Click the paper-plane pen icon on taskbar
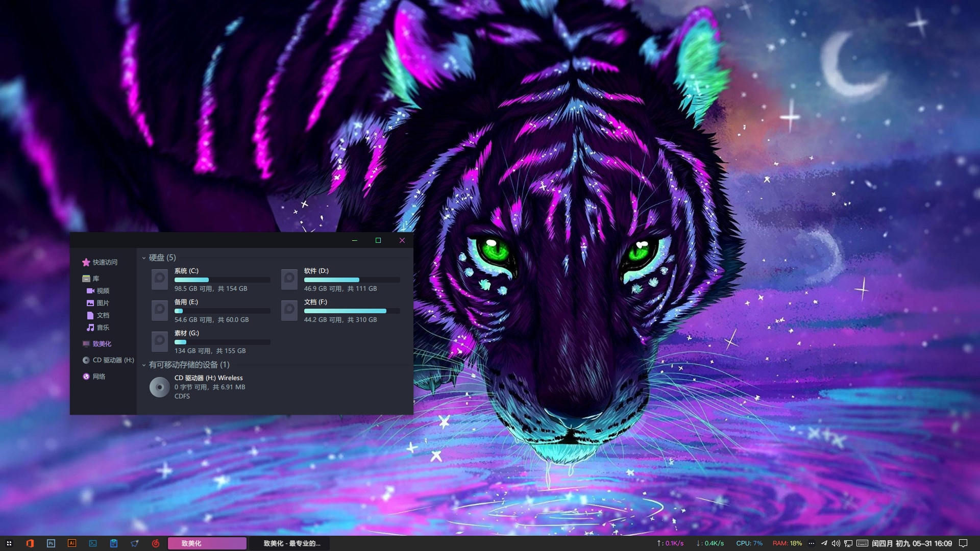Viewport: 980px width, 551px height. (134, 543)
